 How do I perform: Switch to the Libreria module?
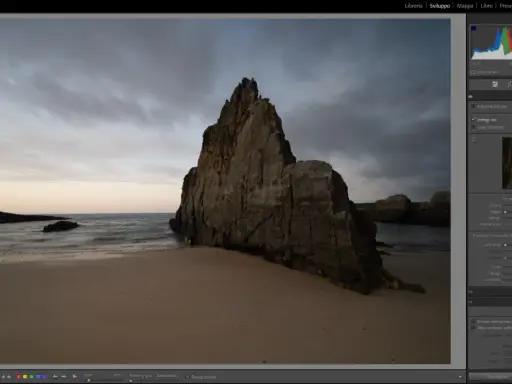413,6
